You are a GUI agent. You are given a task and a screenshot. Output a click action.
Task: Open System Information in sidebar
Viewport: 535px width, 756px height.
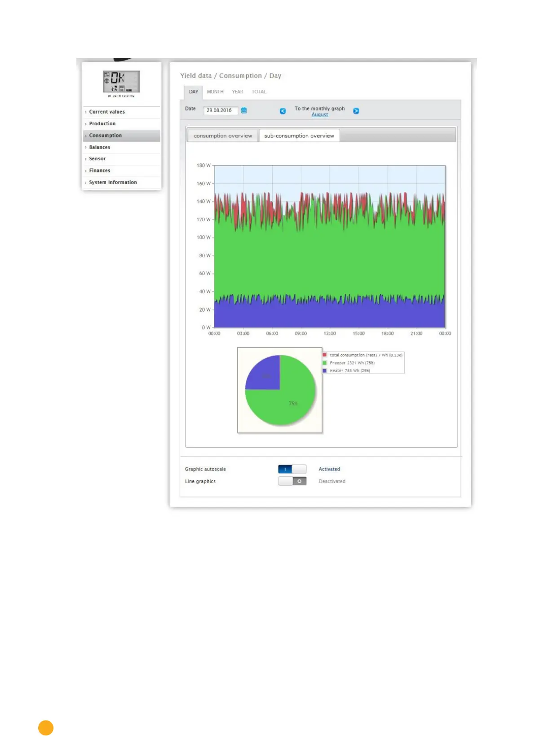coord(113,182)
